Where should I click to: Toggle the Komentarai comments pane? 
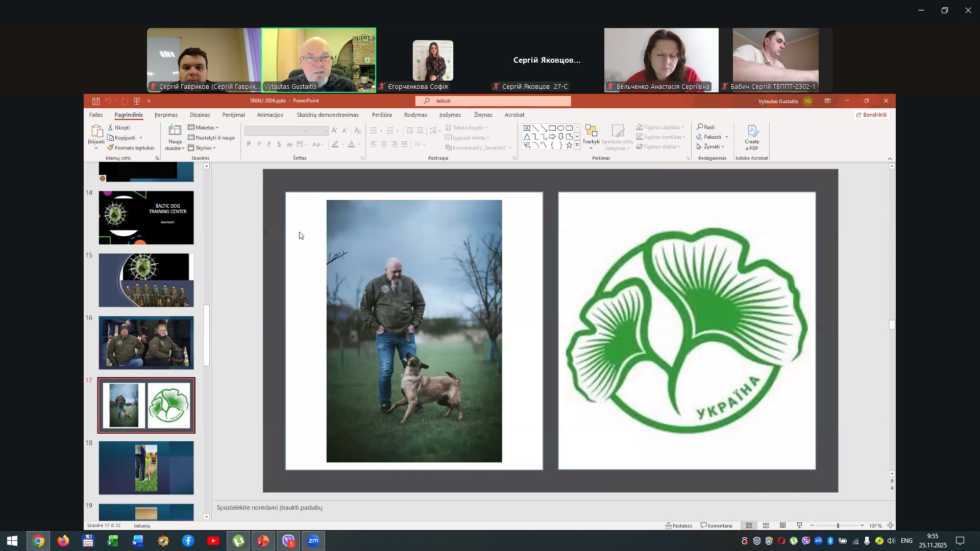click(x=717, y=525)
